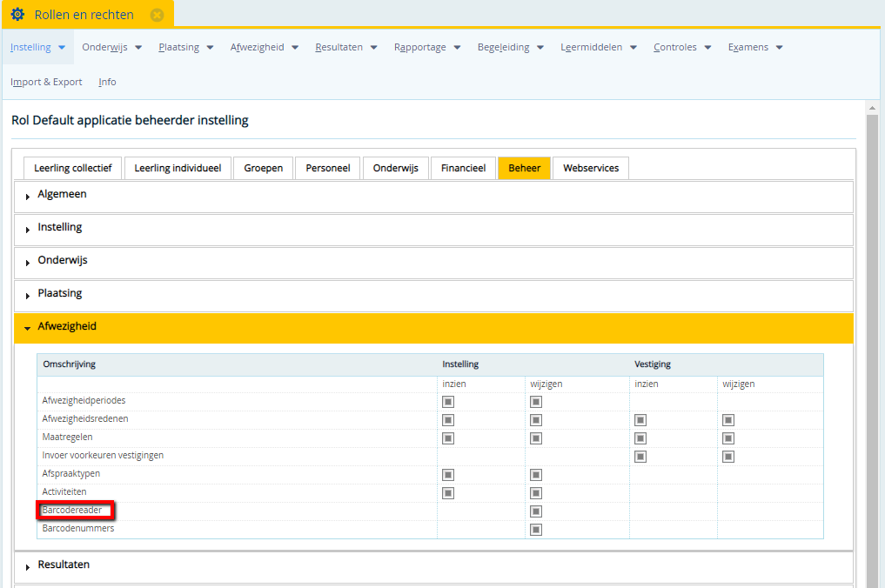The image size is (885, 588).
Task: Expand the Onderwijs accordion section
Action: pyautogui.click(x=433, y=263)
